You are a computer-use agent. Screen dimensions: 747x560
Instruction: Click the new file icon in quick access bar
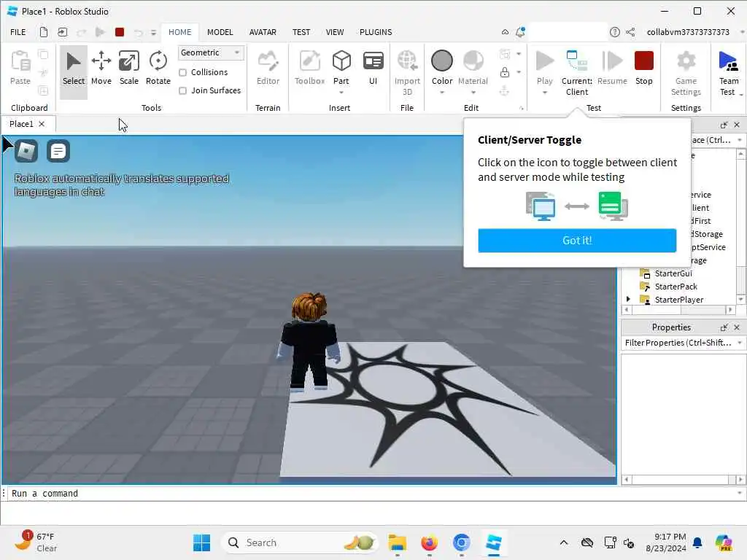coord(43,32)
